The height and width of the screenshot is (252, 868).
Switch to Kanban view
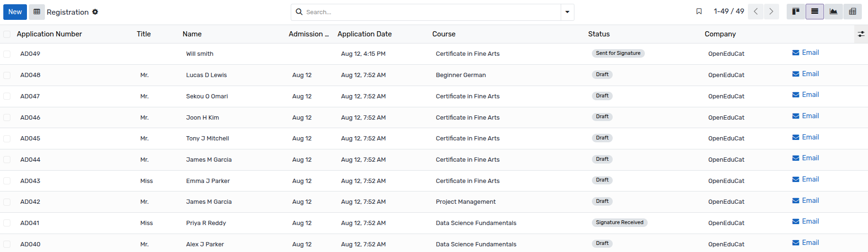(x=796, y=11)
